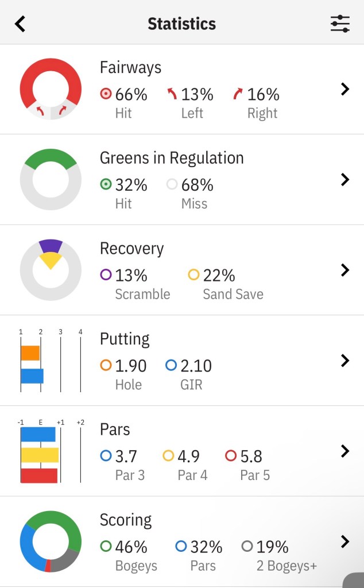Tap the Recovery heading text
Image resolution: width=364 pixels, height=588 pixels.
tap(131, 249)
